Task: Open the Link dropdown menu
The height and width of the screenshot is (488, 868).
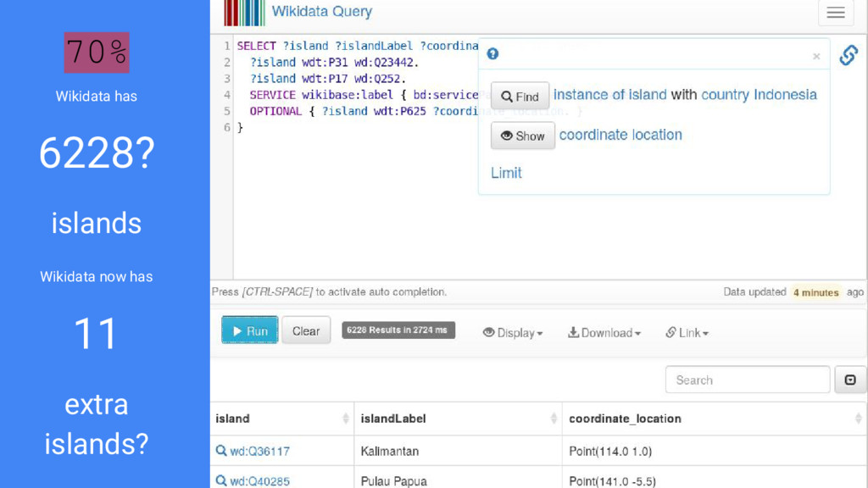Action: (x=687, y=332)
